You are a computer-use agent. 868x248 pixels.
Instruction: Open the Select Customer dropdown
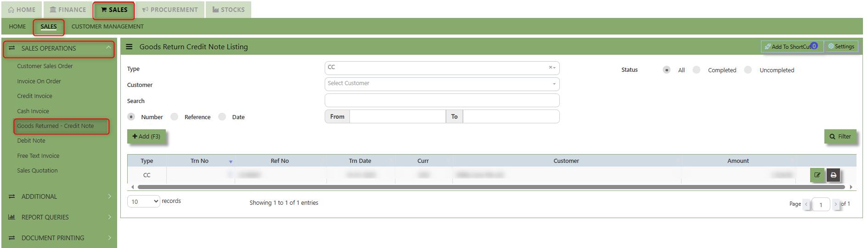coord(441,84)
